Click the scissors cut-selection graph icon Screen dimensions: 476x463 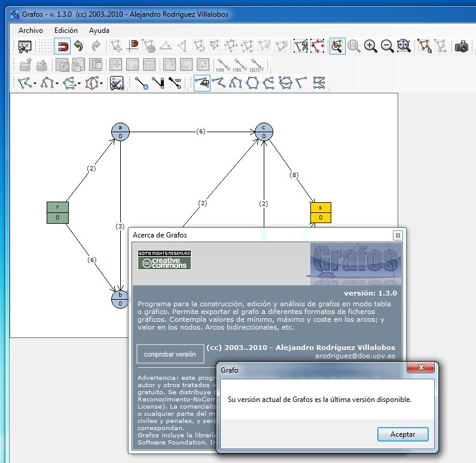click(x=301, y=46)
